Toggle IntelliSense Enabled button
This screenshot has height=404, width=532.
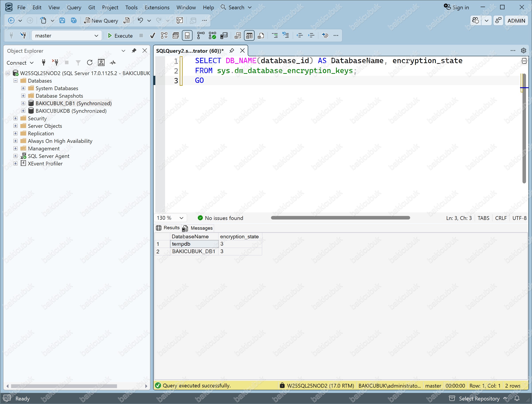pyautogui.click(x=187, y=36)
